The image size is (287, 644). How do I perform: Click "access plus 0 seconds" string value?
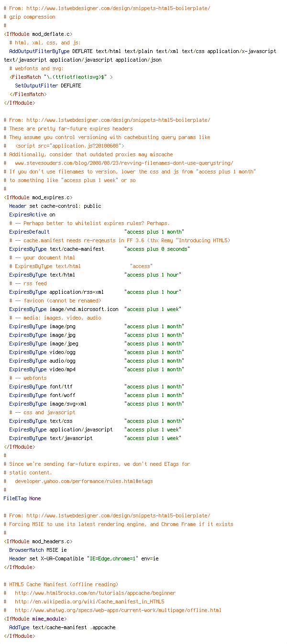pyautogui.click(x=157, y=249)
